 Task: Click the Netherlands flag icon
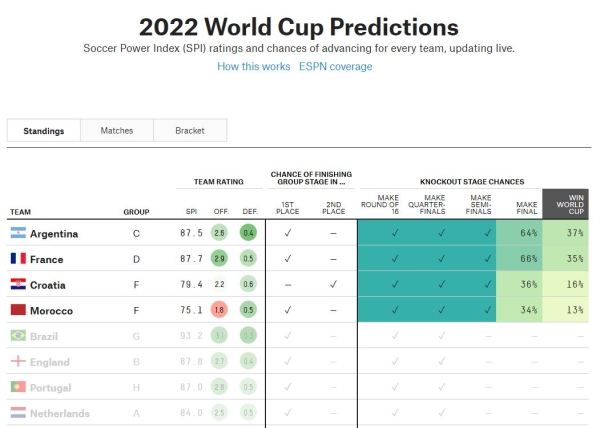(x=18, y=412)
